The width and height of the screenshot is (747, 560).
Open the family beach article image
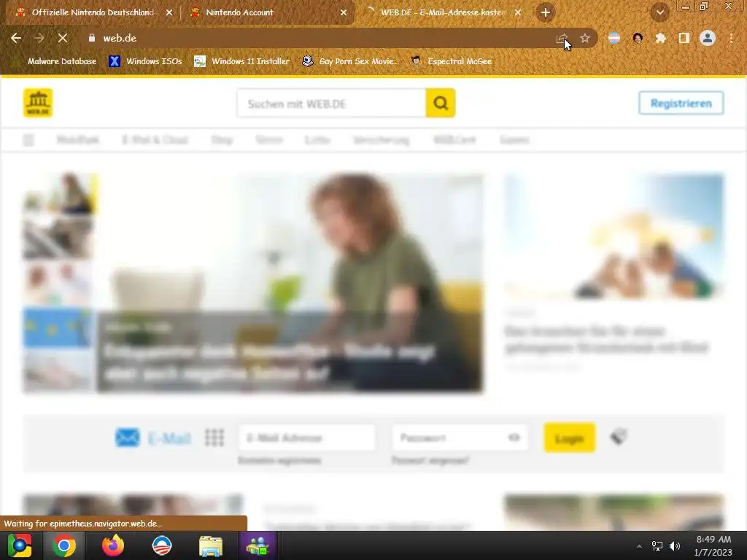pos(614,237)
